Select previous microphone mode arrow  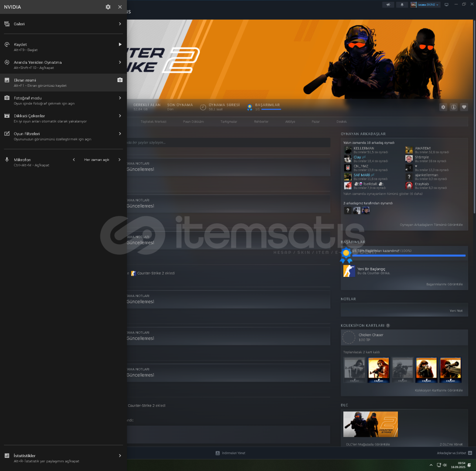[74, 160]
